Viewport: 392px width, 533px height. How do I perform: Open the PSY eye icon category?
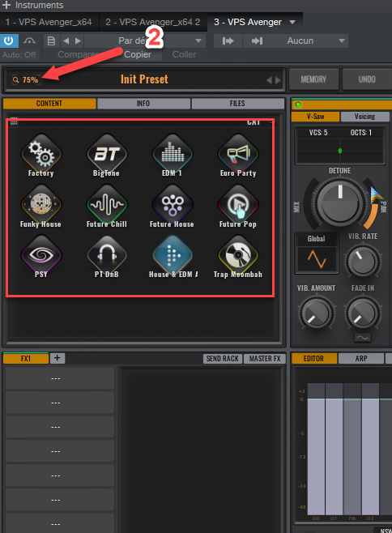41,255
